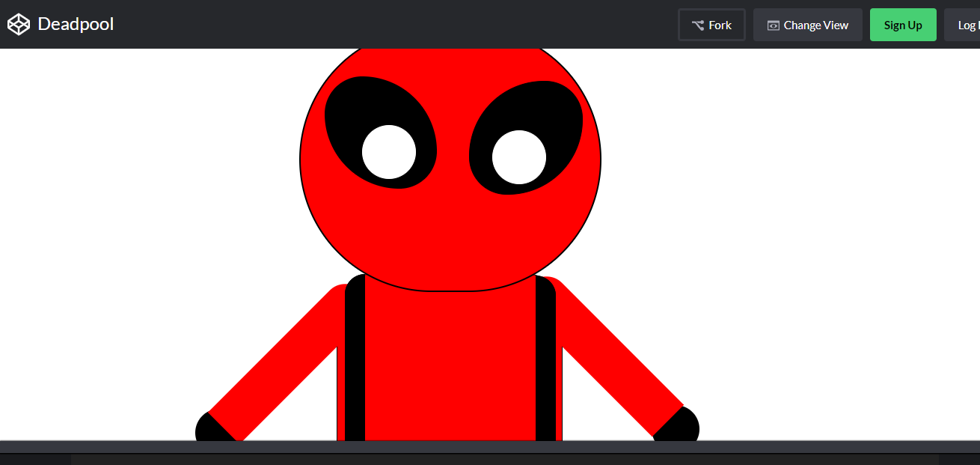
Task: Click the CodePen logo icon
Action: pyautogui.click(x=19, y=25)
